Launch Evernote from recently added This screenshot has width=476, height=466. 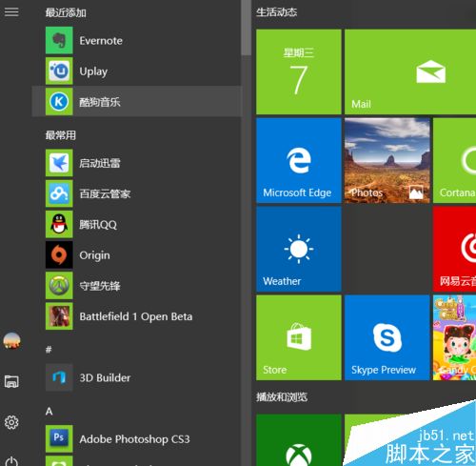tap(137, 40)
